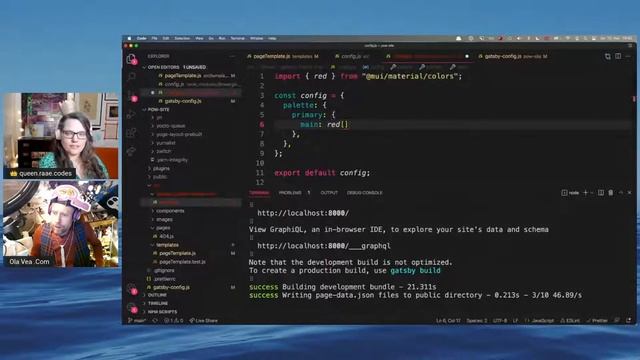Collapse the templates folder
This screenshot has height=360, width=640.
(167, 245)
